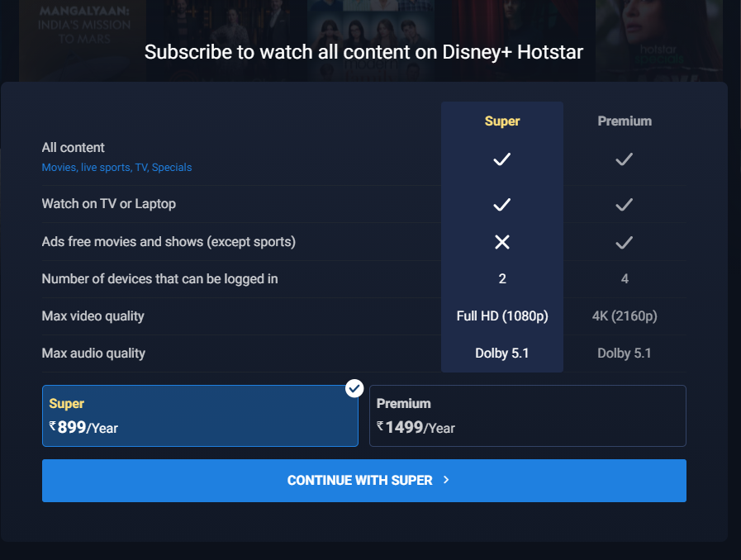Click the Super column header
The width and height of the screenshot is (741, 560).
(x=502, y=121)
